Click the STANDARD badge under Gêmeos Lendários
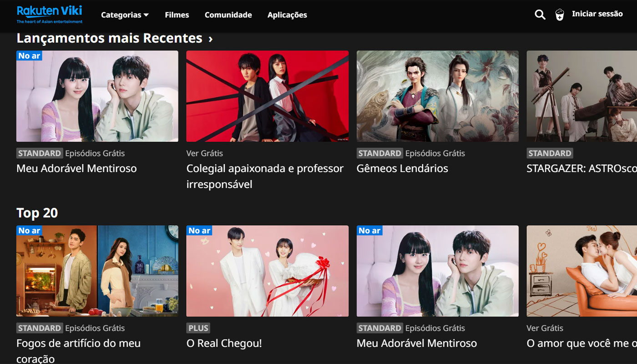The width and height of the screenshot is (637, 364). [x=379, y=153]
